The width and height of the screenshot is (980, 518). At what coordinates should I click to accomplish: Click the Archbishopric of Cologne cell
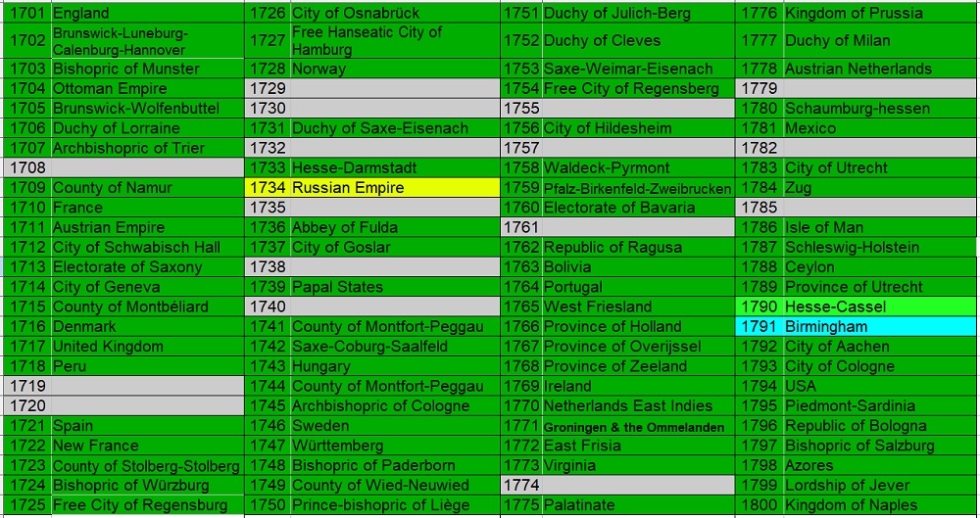coord(395,405)
